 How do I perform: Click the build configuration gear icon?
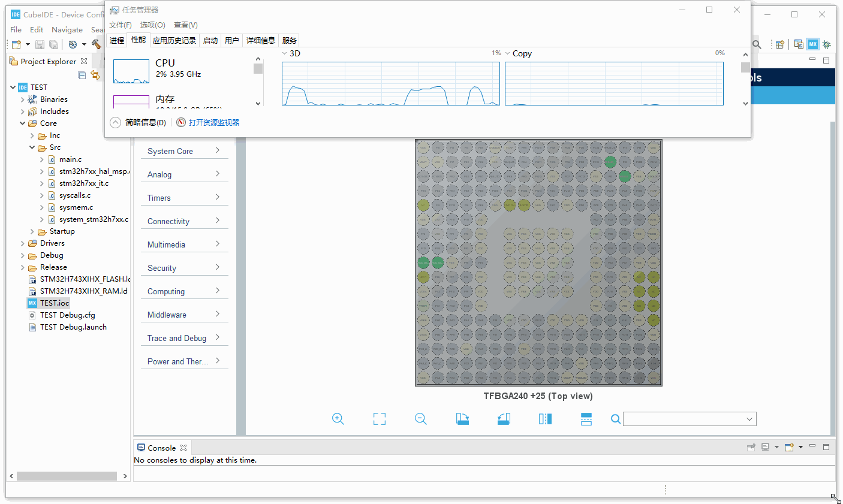[x=73, y=44]
